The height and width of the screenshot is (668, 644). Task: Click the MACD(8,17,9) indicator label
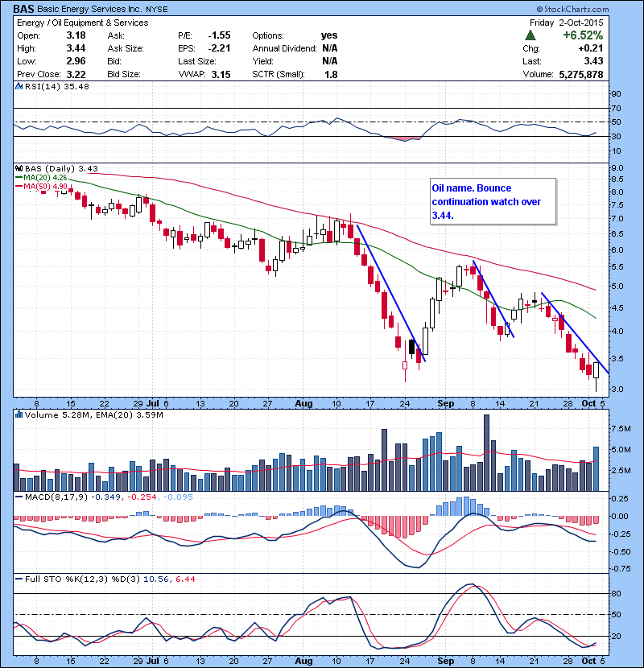tap(56, 497)
